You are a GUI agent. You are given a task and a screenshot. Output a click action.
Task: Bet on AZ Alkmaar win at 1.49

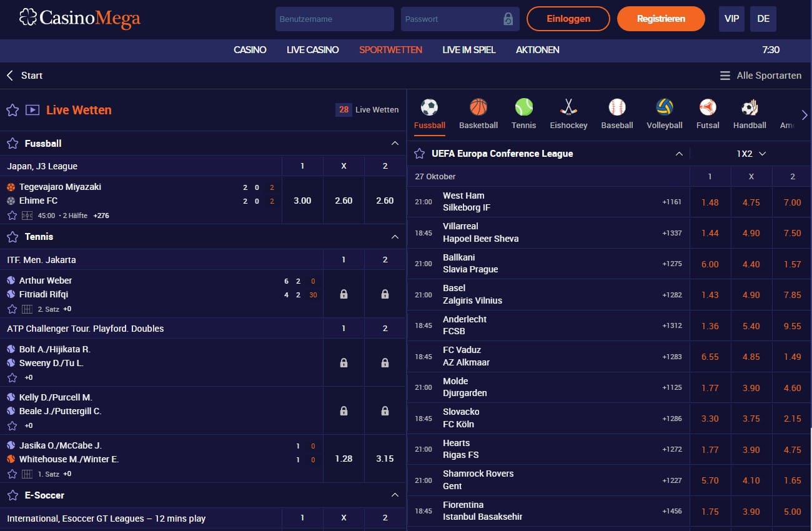pyautogui.click(x=793, y=357)
